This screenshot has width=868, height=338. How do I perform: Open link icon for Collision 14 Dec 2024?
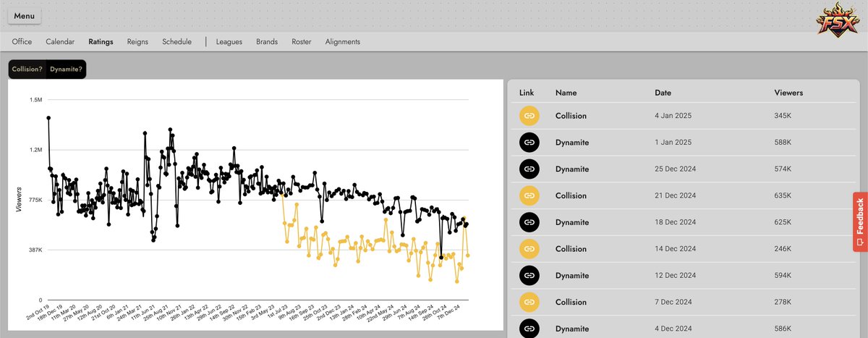tap(529, 248)
